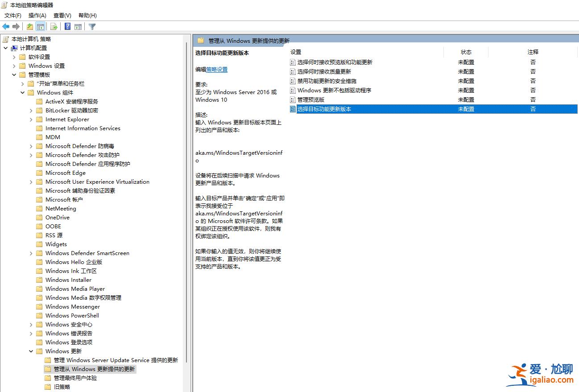Click the Back navigation arrow
This screenshot has height=392, width=579.
coord(5,26)
